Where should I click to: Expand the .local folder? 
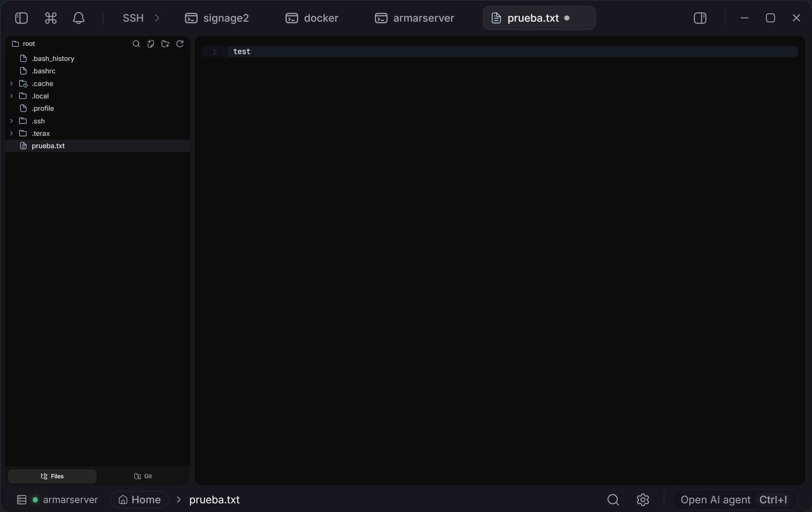tap(11, 96)
